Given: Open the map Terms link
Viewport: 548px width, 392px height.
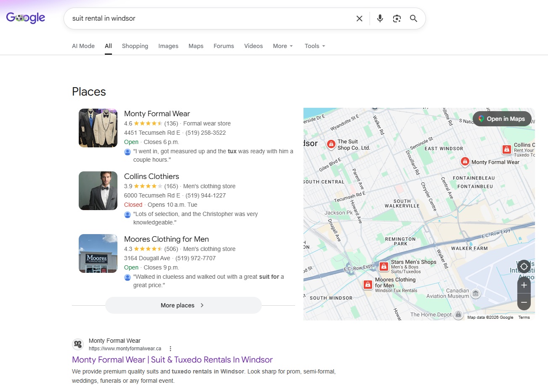Looking at the screenshot, I should click(x=524, y=317).
